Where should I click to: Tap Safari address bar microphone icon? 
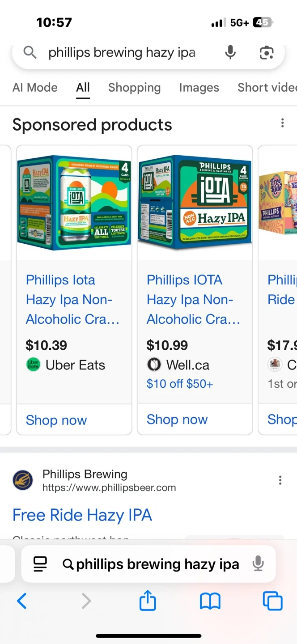(x=258, y=564)
